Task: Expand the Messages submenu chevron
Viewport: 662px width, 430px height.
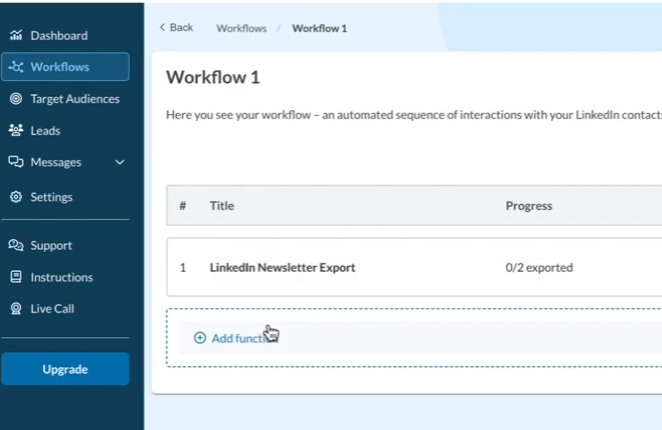Action: pos(120,162)
